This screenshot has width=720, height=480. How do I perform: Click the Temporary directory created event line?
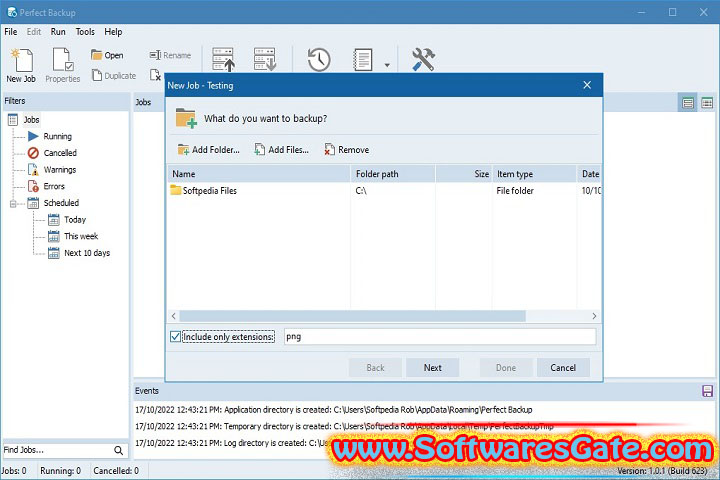coord(344,426)
